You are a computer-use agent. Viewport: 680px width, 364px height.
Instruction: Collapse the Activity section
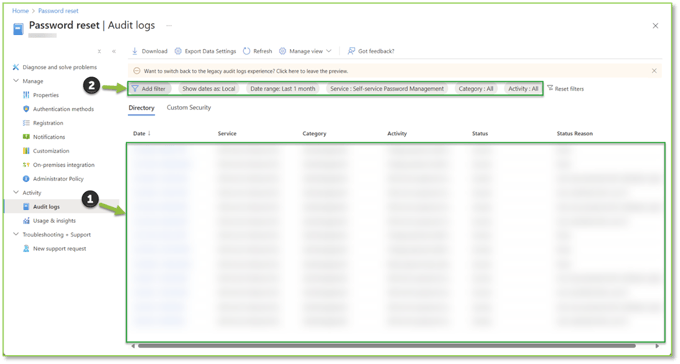pyautogui.click(x=16, y=192)
